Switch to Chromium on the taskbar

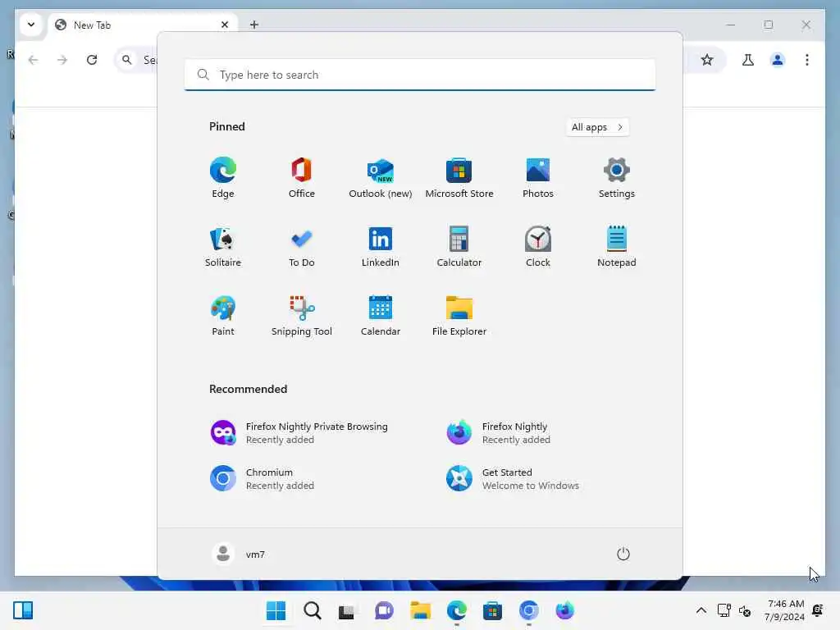(x=529, y=610)
